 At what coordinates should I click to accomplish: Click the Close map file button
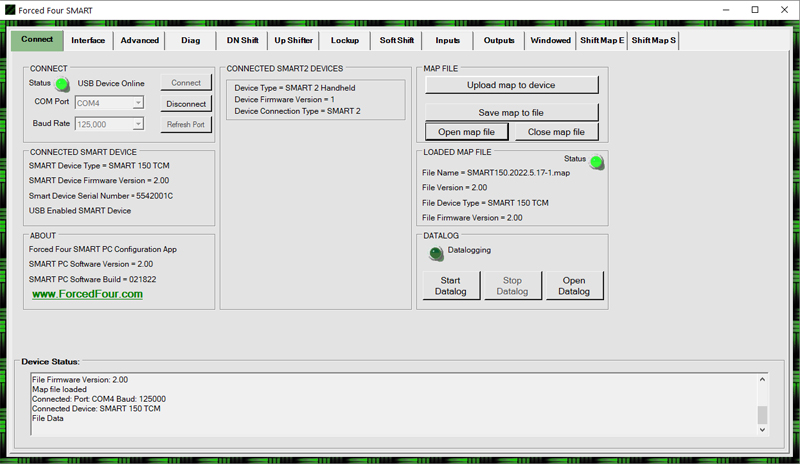point(556,132)
